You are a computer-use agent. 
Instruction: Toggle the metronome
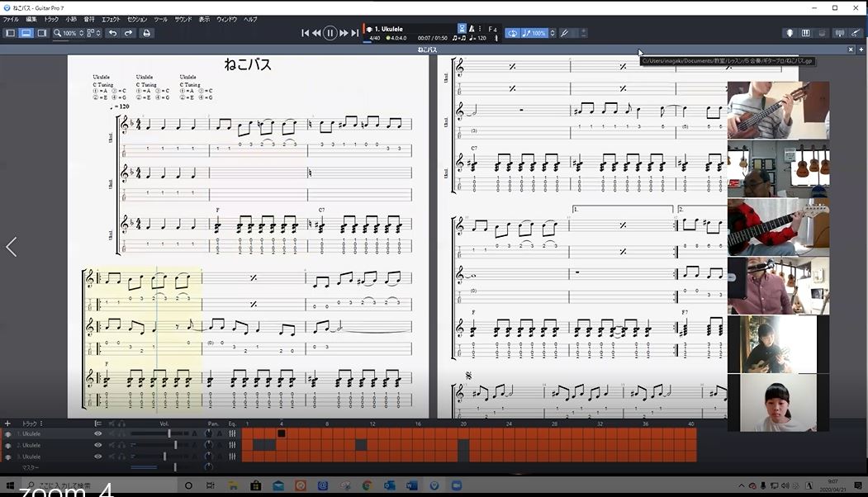coord(472,28)
